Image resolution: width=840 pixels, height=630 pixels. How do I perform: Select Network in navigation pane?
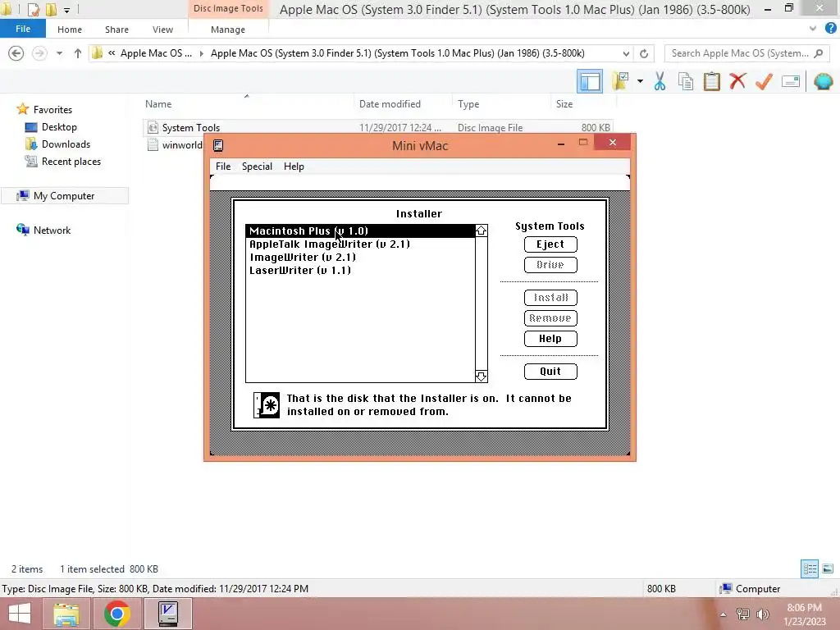point(52,231)
